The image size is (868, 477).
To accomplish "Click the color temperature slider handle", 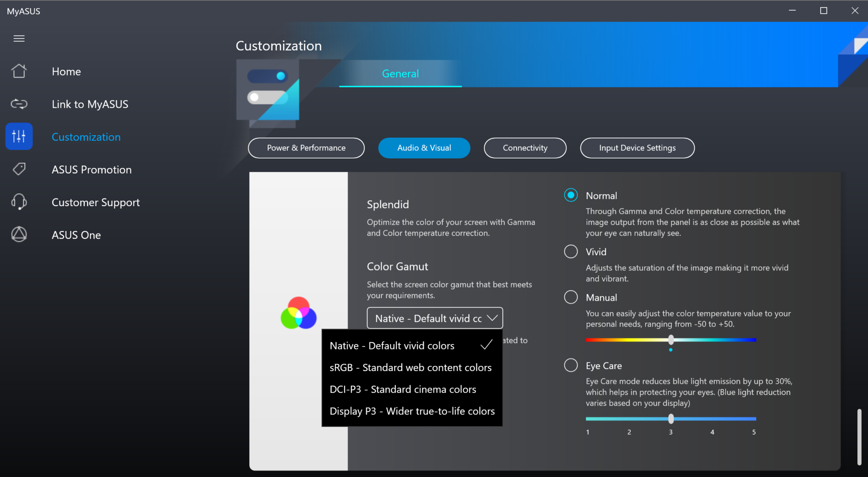I will pyautogui.click(x=671, y=340).
